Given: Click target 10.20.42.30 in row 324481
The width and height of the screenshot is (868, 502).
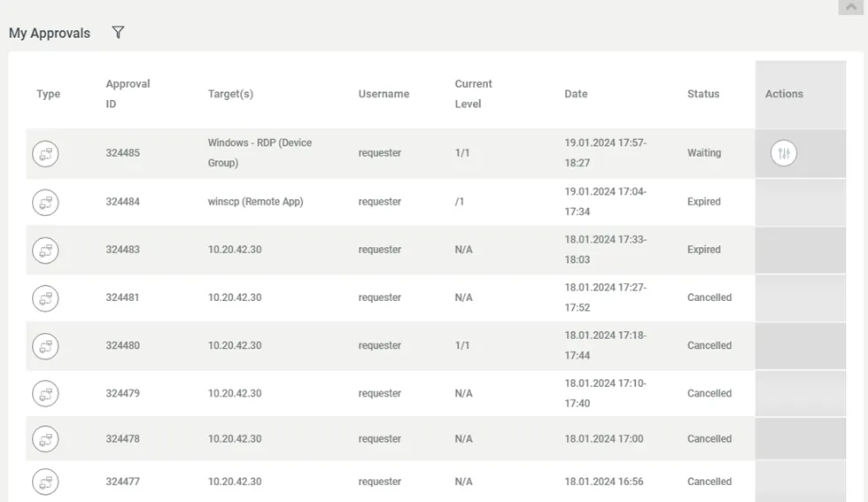Looking at the screenshot, I should coord(235,297).
